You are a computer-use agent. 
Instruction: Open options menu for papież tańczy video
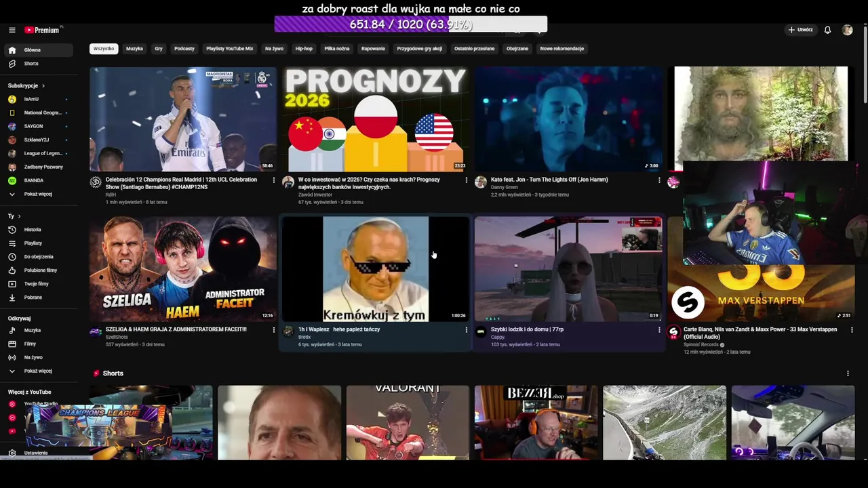[x=466, y=330]
